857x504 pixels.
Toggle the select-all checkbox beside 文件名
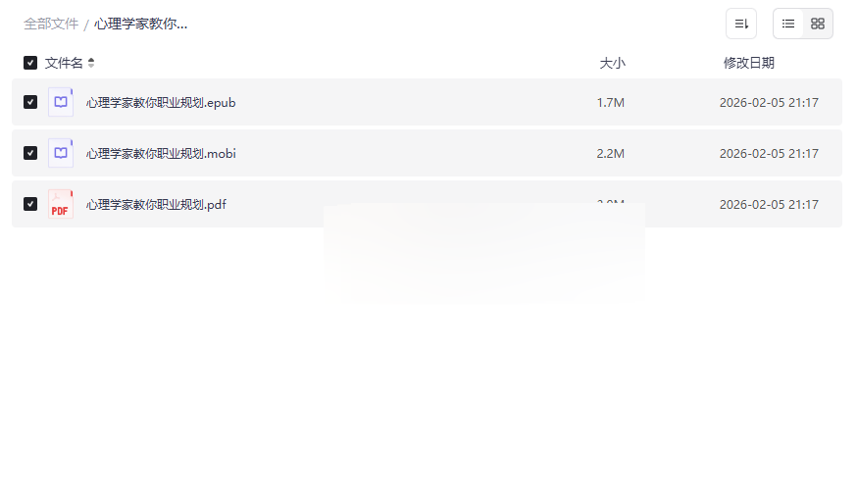[x=30, y=63]
